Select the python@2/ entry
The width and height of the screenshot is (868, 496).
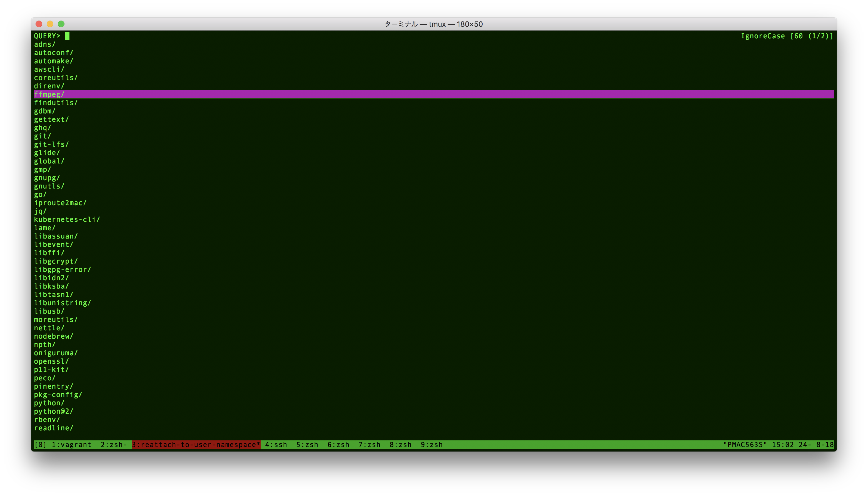coord(53,411)
